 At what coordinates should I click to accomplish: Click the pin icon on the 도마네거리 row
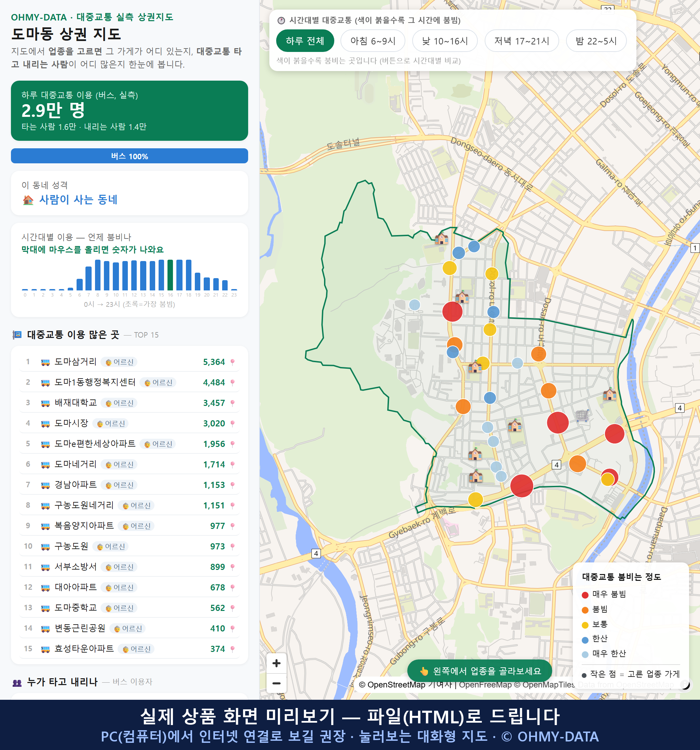coord(232,464)
